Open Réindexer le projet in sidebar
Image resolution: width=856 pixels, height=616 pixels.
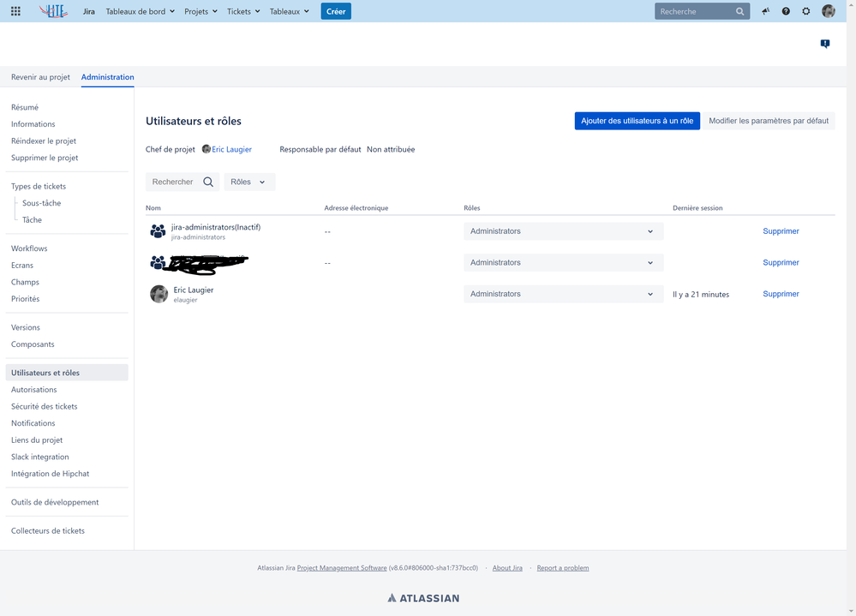click(x=44, y=141)
